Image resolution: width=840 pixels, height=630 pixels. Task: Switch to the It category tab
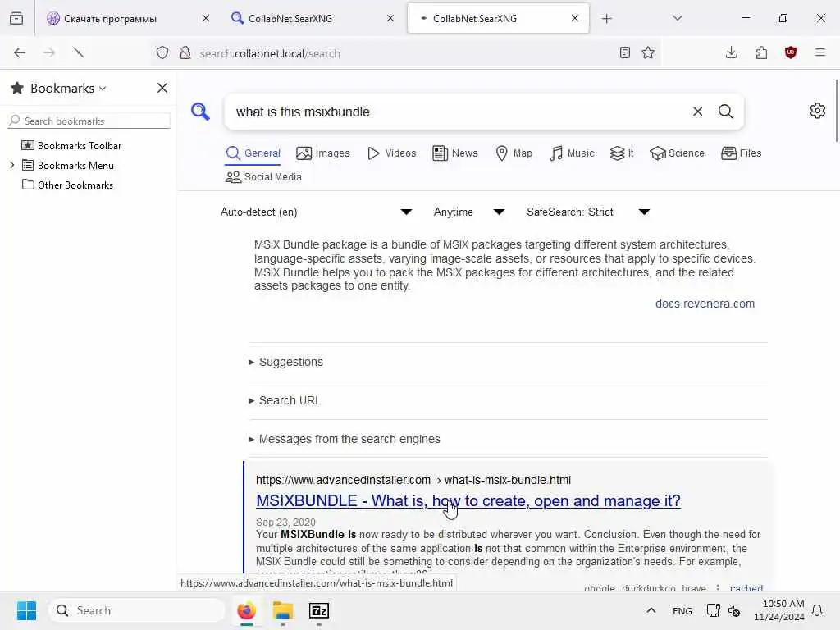[622, 153]
